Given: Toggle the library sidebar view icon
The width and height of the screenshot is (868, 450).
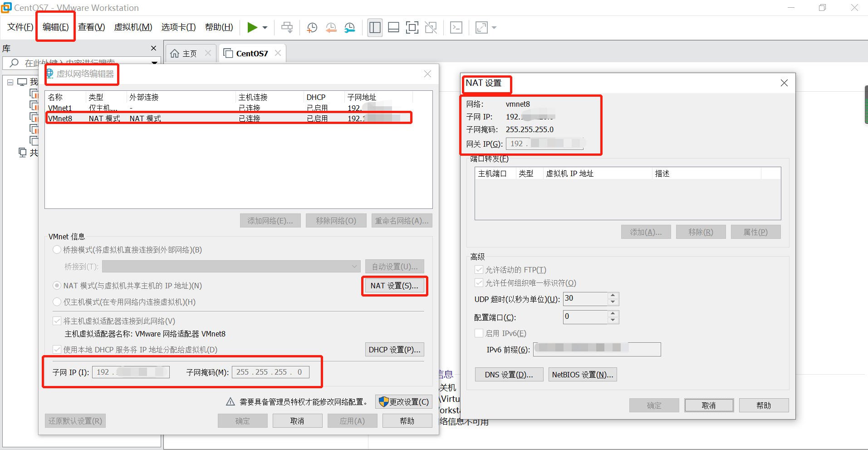Looking at the screenshot, I should [375, 28].
